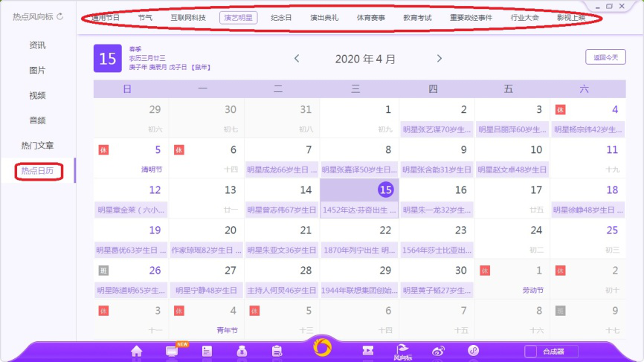Click event 1944年联想集团创始 on April 29
Viewport: 644px width, 362px height.
359,291
